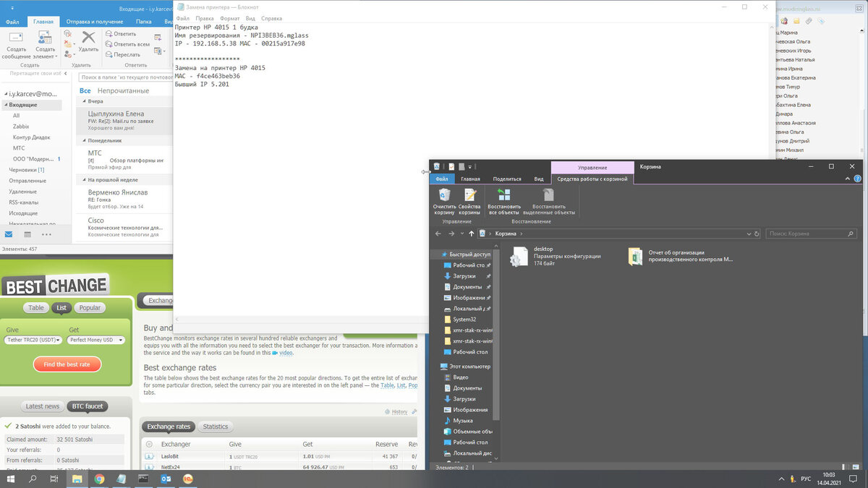Click Переслать forward button in Outlook
This screenshot has height=488, width=868.
(122, 54)
